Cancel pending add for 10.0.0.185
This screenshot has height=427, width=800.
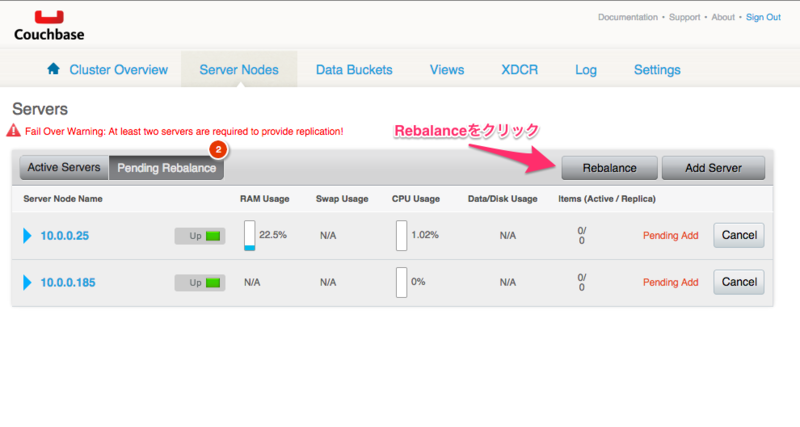[x=739, y=282]
